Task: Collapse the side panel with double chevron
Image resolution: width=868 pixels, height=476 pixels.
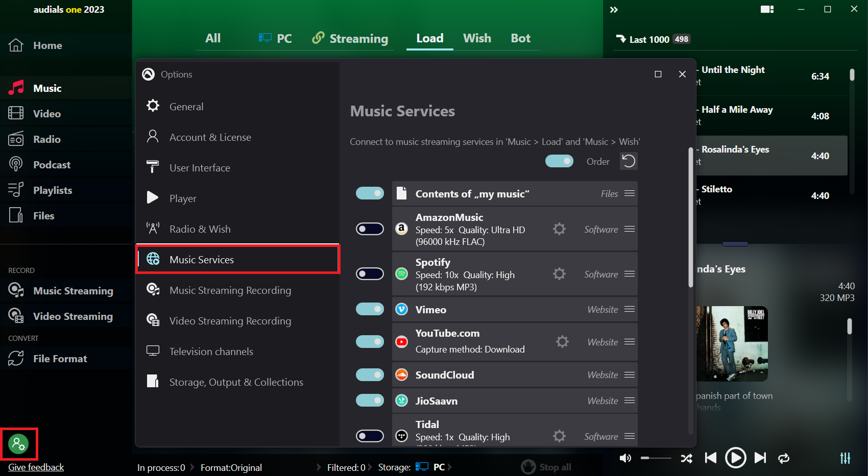Action: click(614, 10)
